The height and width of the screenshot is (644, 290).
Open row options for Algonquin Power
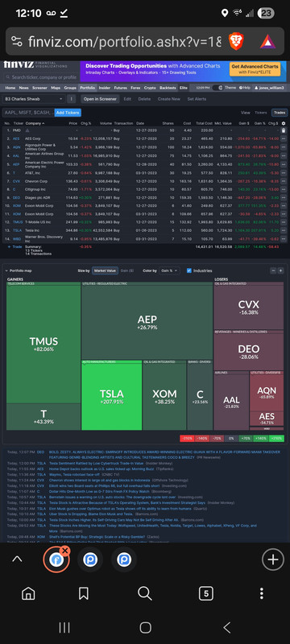[283, 147]
